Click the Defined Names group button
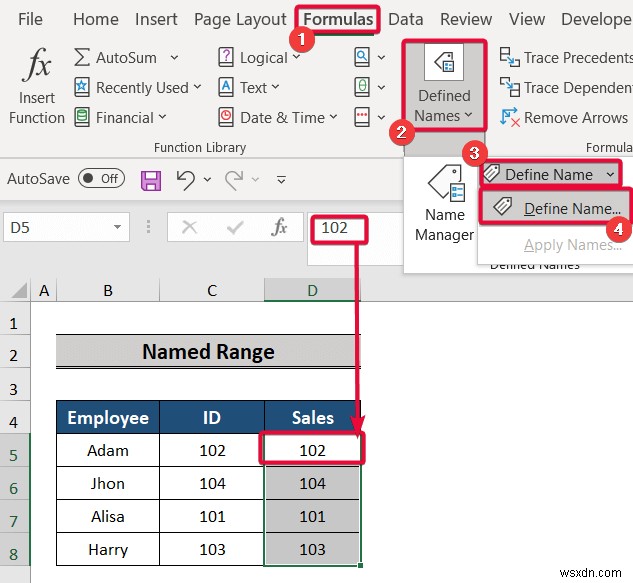This screenshot has height=583, width=633. [x=444, y=85]
